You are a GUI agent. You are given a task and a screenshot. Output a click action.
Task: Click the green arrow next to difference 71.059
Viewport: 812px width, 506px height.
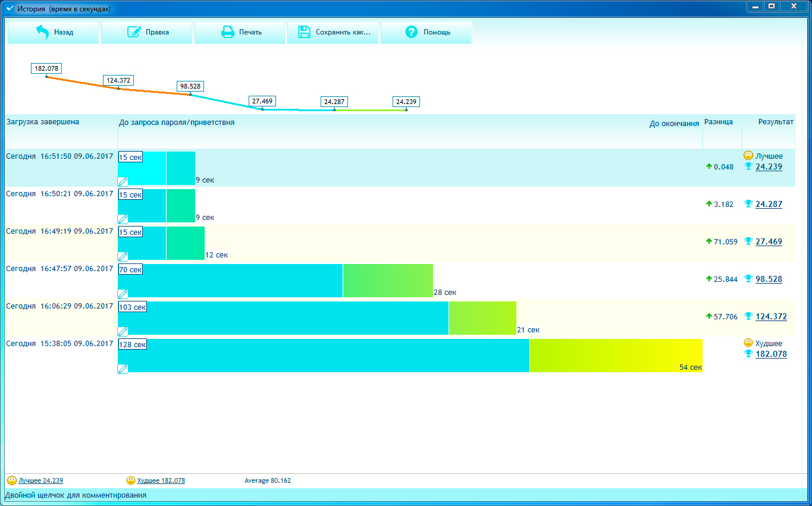(709, 241)
